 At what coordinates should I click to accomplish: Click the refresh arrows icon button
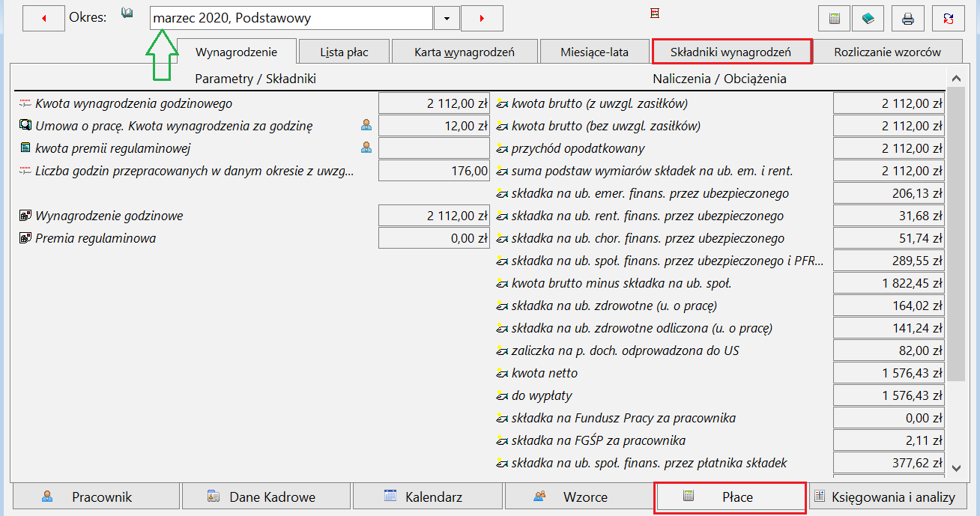(x=949, y=19)
